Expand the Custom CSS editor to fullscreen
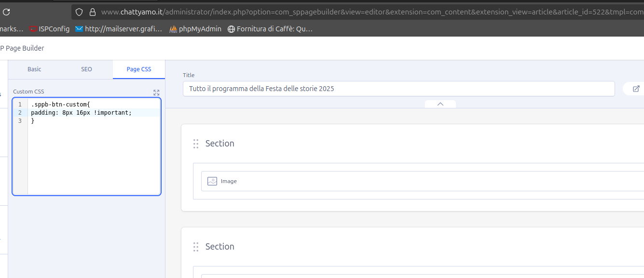The width and height of the screenshot is (644, 278). coord(156,92)
